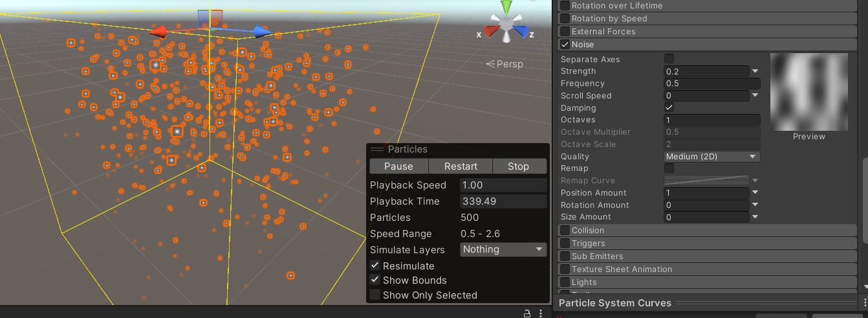Enable the Separate Axes checkbox
868x318 pixels.
click(669, 59)
